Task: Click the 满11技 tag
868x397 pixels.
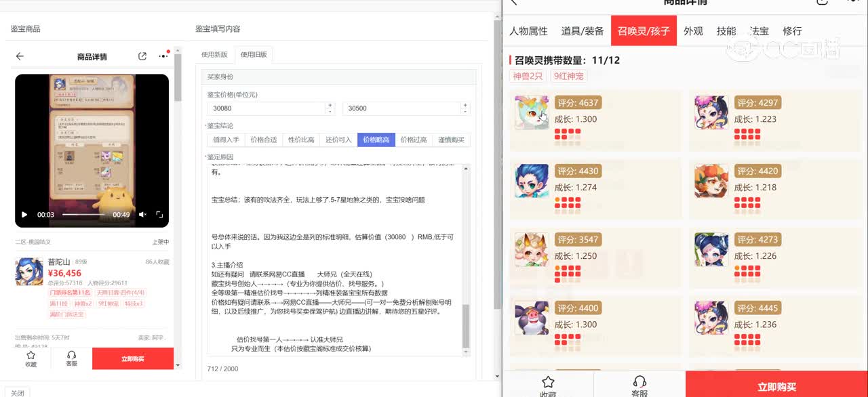Action: tap(59, 304)
